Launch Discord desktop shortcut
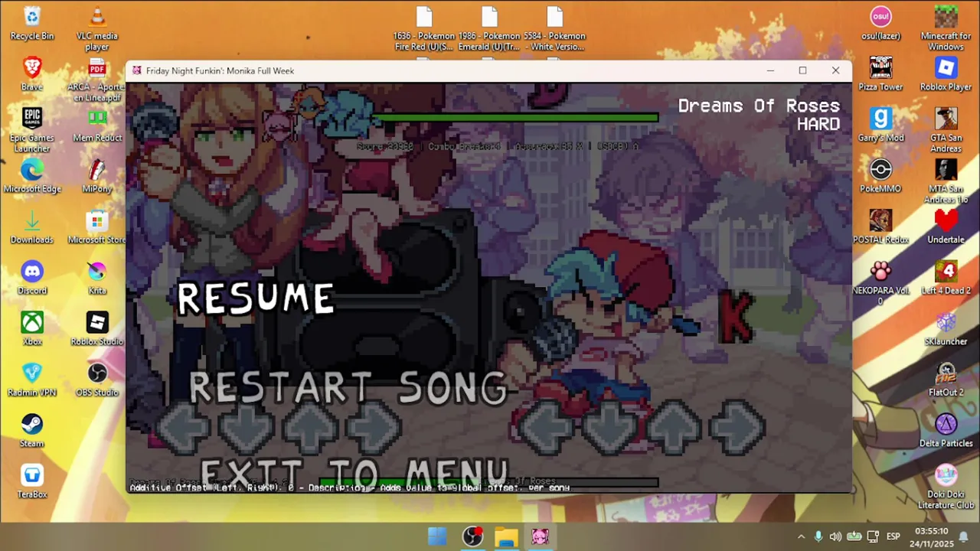This screenshot has height=551, width=980. tap(32, 277)
